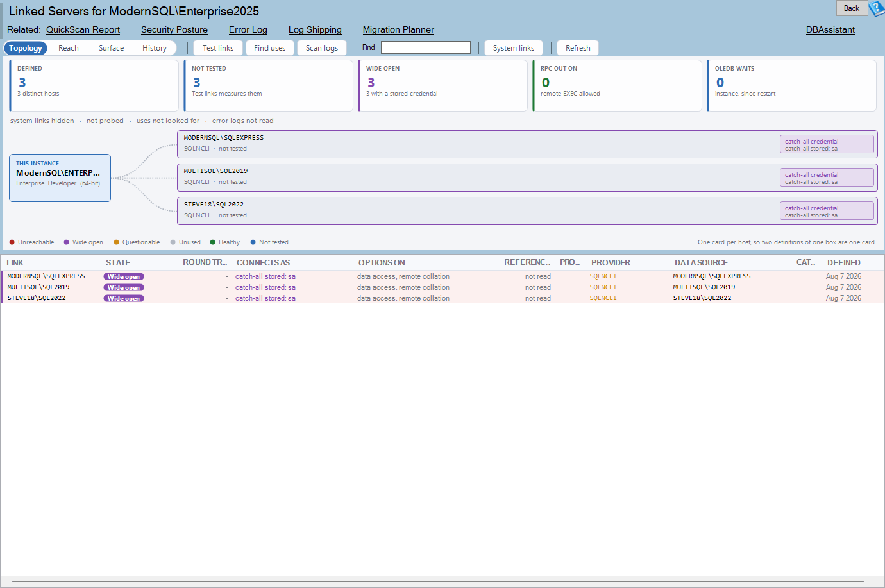
Task: Click Wide open badge in STEVE18\SQL2022 row
Action: [x=124, y=299]
